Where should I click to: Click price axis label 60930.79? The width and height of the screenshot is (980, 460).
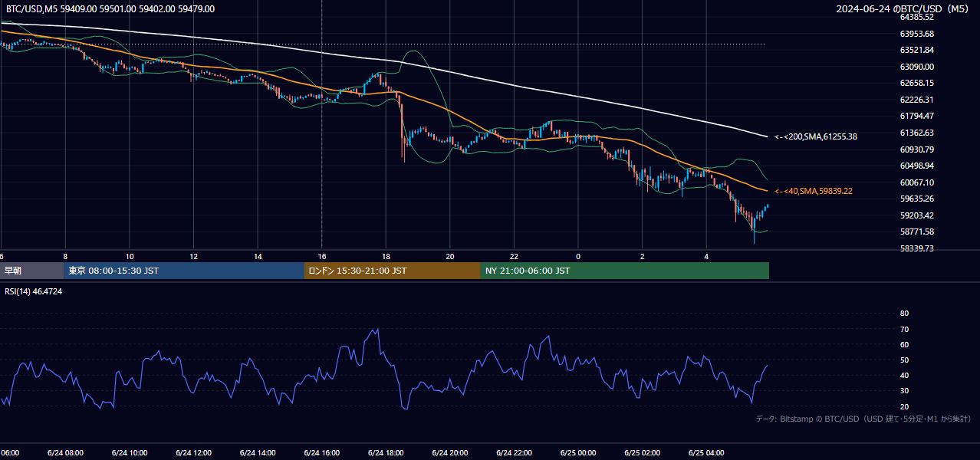click(x=917, y=149)
